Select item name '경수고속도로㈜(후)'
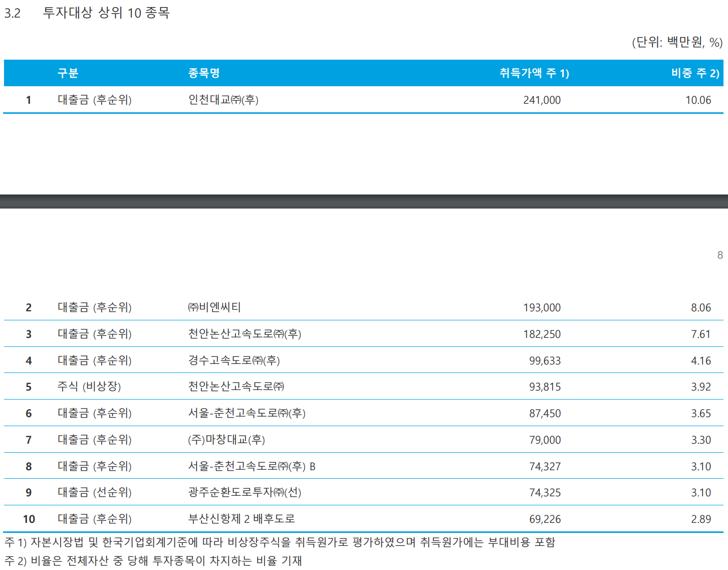The height and width of the screenshot is (570, 728). 234,360
